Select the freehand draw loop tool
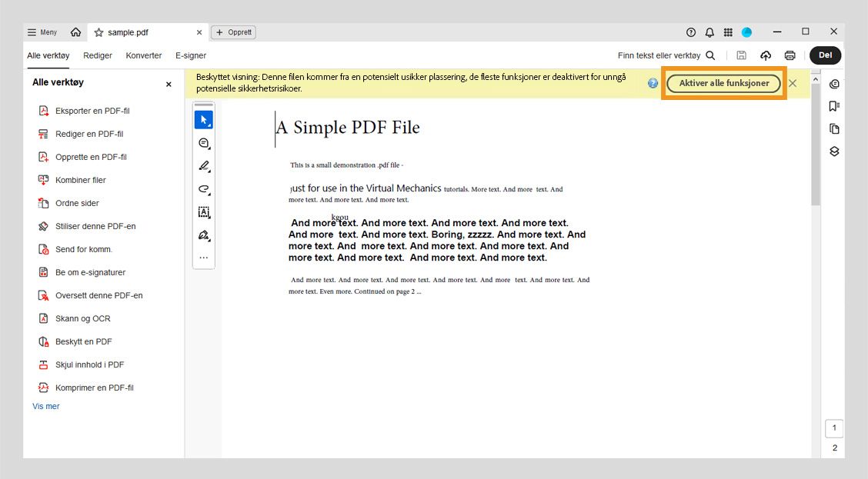Viewport: 868px width, 479px height. point(204,189)
